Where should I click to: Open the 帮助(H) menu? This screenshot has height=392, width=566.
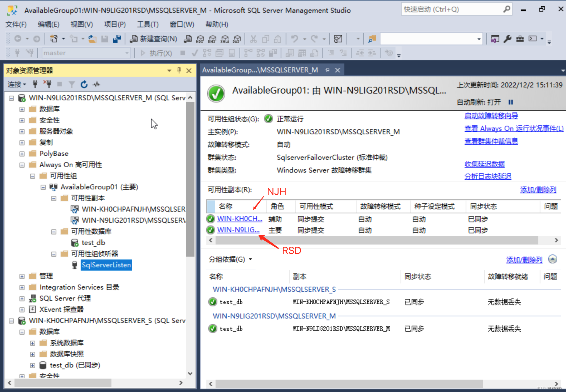click(x=217, y=24)
